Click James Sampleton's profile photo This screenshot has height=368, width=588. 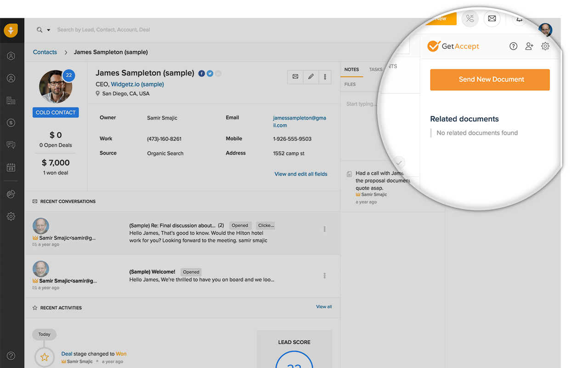click(56, 86)
